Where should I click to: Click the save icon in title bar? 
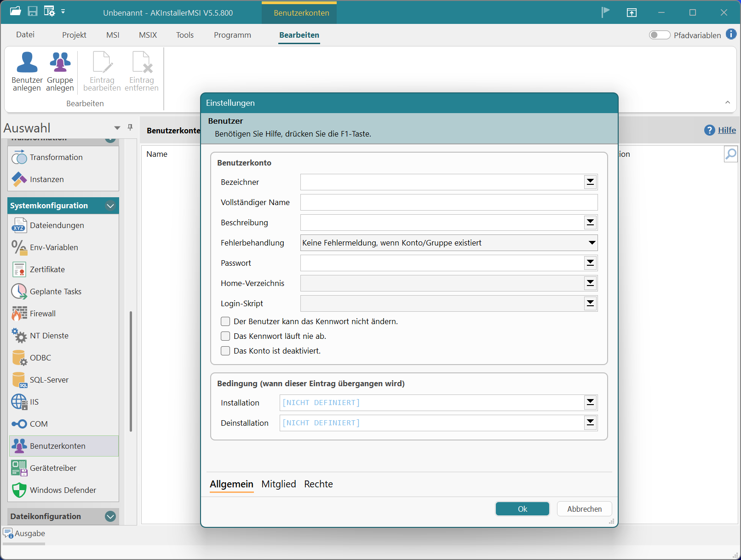point(33,11)
